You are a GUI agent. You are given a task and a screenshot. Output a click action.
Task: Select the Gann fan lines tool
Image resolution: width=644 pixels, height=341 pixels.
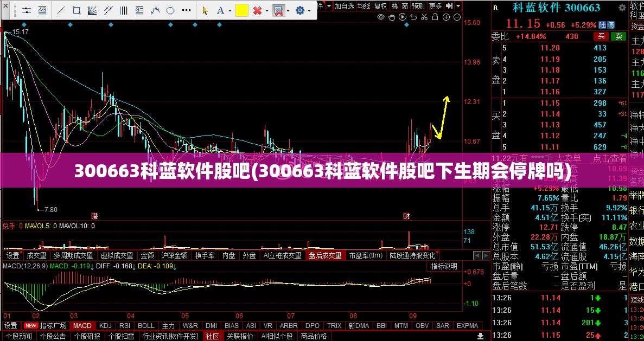pos(92,10)
